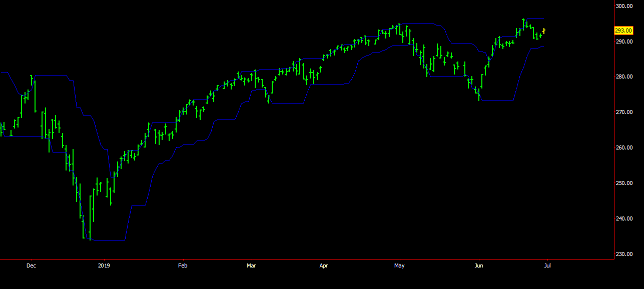This screenshot has width=644, height=289.
Task: Click the red horizontal line above date axis
Action: [306, 259]
